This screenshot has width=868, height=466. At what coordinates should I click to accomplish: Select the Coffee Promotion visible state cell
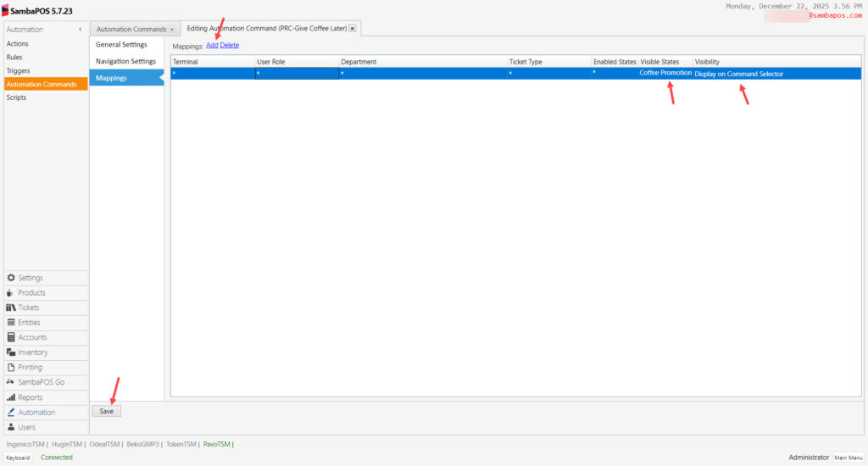click(x=665, y=74)
